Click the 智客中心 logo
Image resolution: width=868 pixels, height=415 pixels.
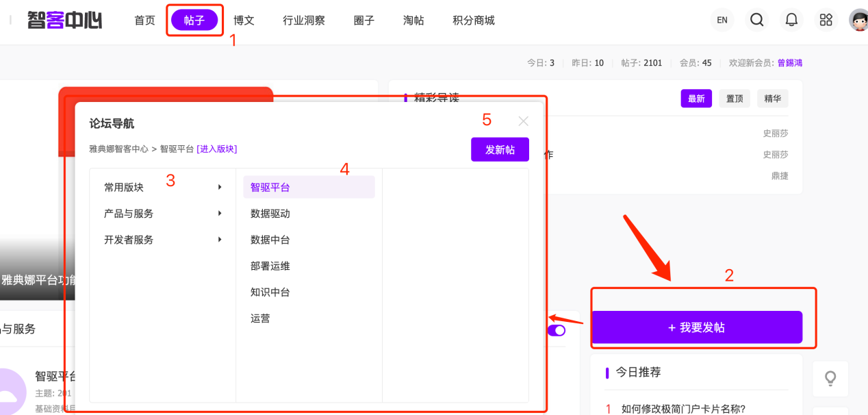(64, 20)
